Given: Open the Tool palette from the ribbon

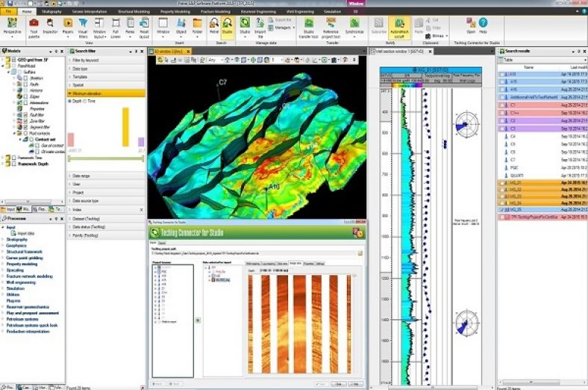Looking at the screenshot, I should click(34, 26).
